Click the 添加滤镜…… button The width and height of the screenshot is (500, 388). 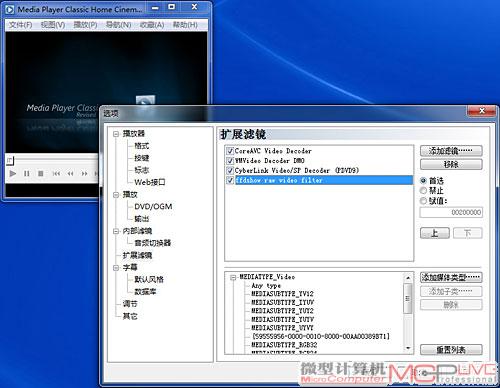(451, 151)
